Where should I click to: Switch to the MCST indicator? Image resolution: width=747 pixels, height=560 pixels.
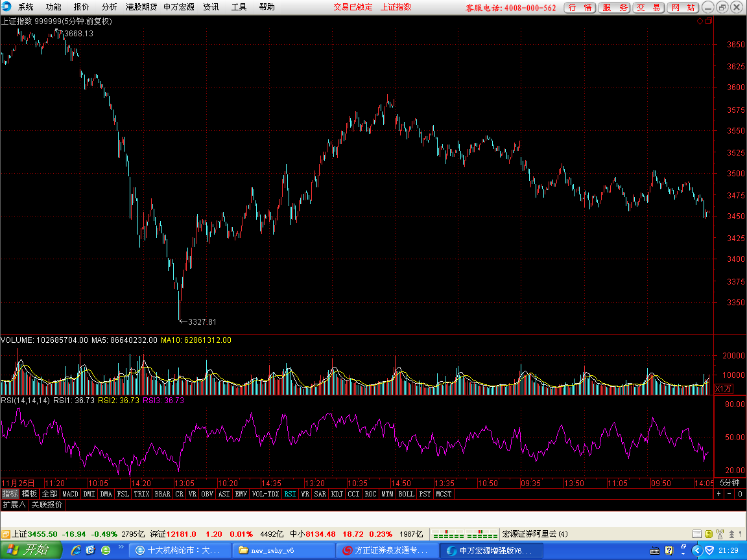point(444,494)
